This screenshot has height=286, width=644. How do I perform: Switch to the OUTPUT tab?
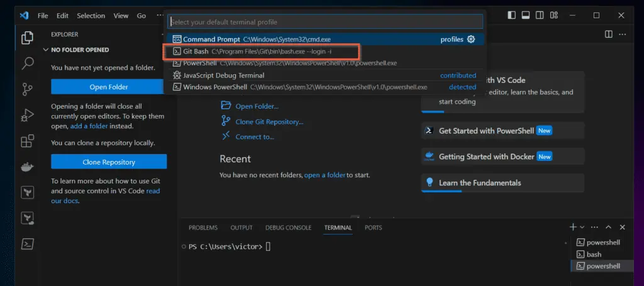(241, 228)
